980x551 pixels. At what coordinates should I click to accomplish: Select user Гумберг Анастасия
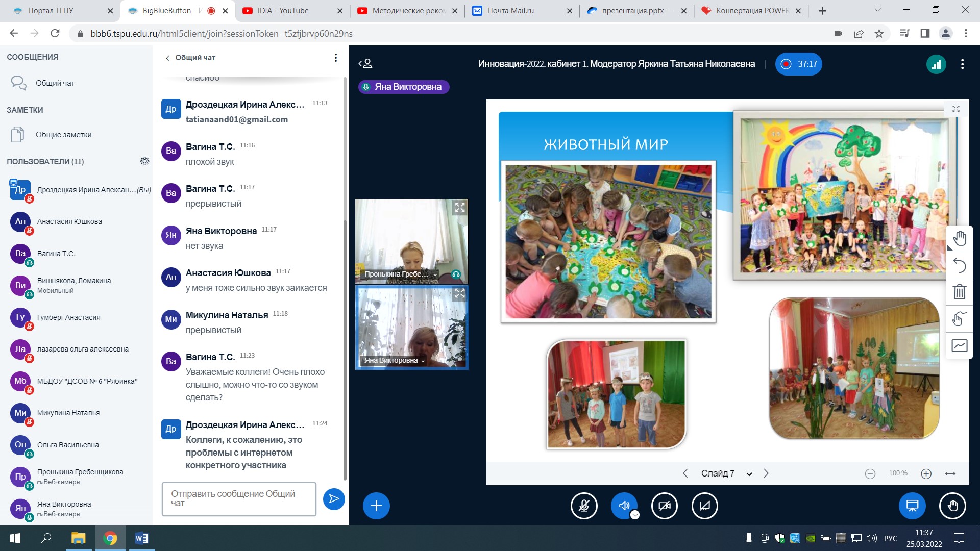pos(77,317)
